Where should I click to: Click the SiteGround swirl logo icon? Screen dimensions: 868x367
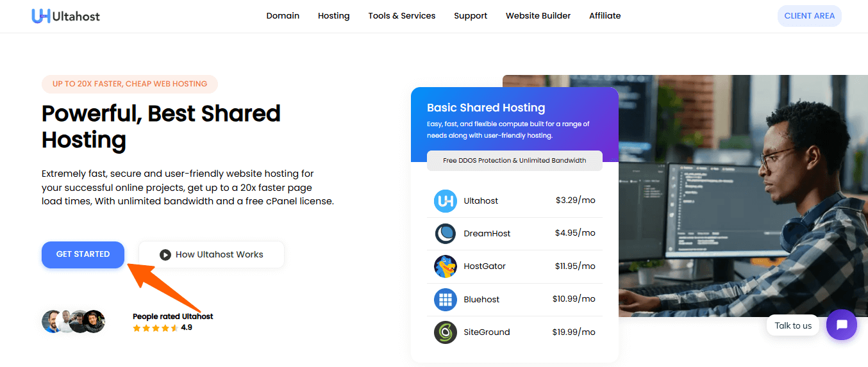pos(445,332)
